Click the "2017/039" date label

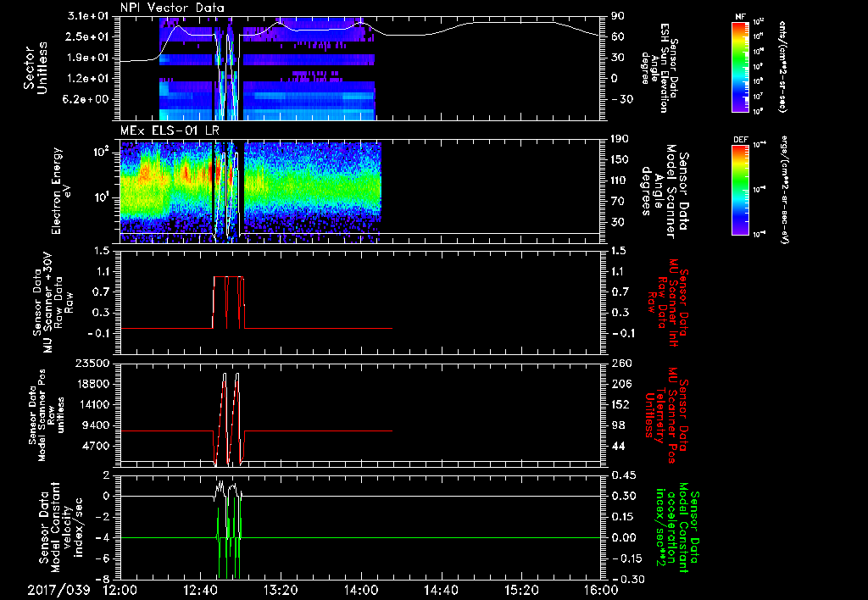pyautogui.click(x=58, y=590)
